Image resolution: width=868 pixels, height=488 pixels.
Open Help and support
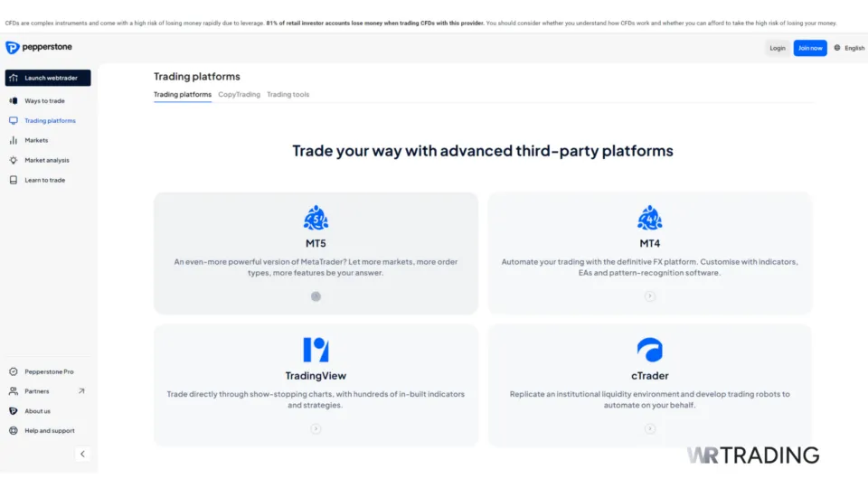tap(49, 431)
